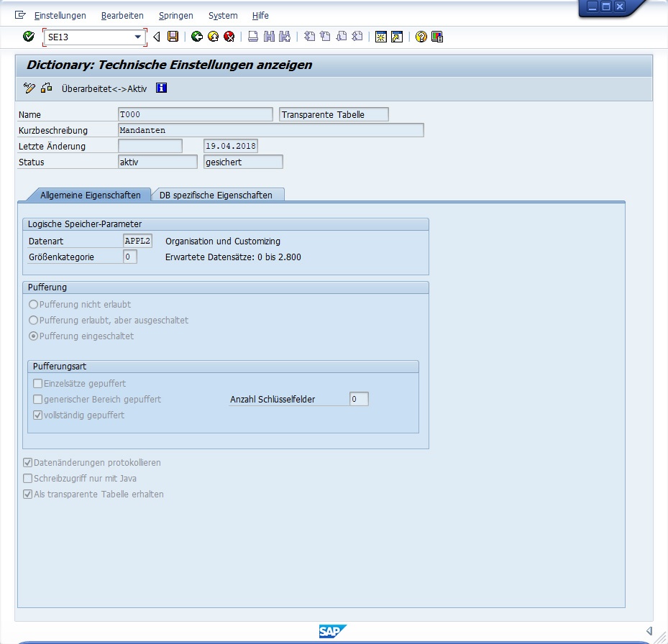
Task: Click the create shortcut icon
Action: (x=397, y=37)
